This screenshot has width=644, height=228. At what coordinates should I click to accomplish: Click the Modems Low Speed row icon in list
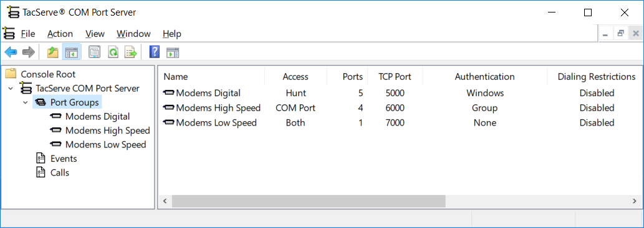coord(168,122)
